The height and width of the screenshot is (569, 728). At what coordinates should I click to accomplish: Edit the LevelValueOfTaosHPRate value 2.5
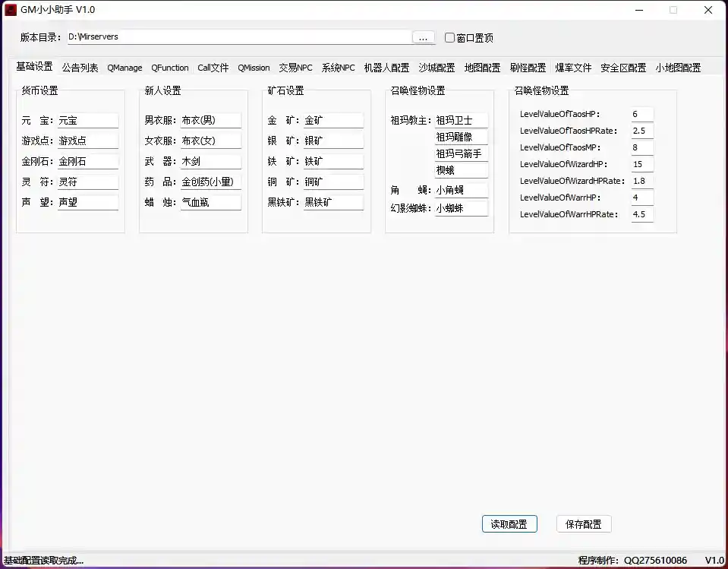coord(642,131)
